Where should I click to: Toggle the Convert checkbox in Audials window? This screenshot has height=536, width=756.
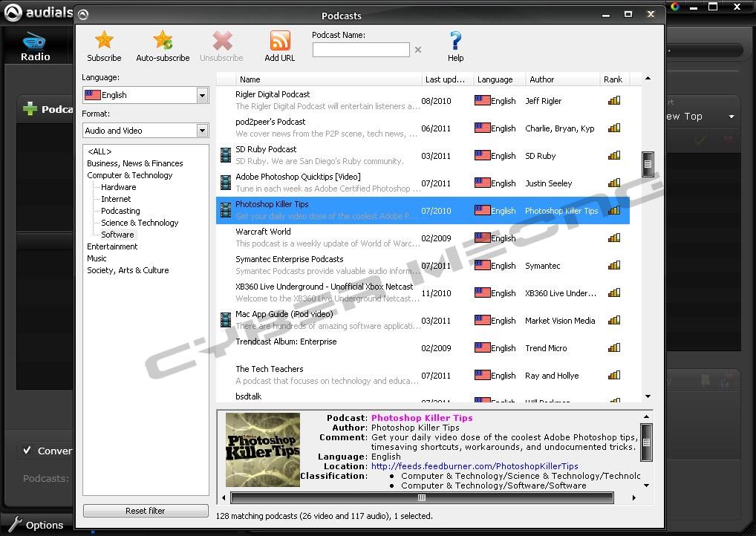[27, 450]
